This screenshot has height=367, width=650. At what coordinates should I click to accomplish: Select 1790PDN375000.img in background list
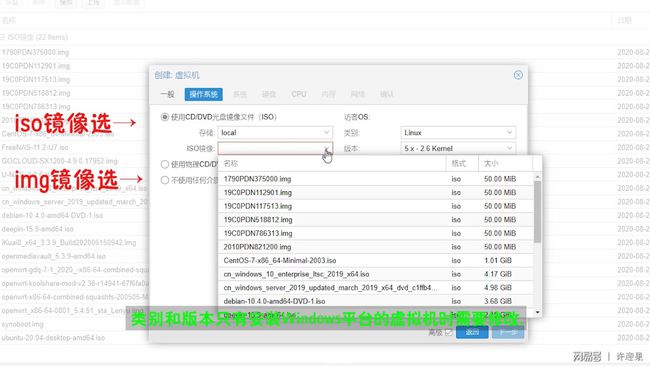click(x=35, y=52)
